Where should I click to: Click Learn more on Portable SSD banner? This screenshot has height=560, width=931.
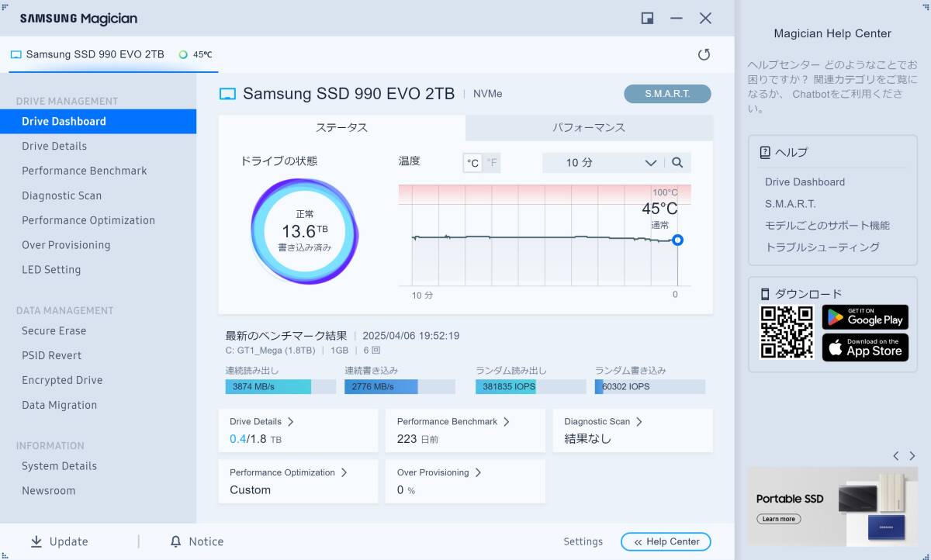point(779,519)
